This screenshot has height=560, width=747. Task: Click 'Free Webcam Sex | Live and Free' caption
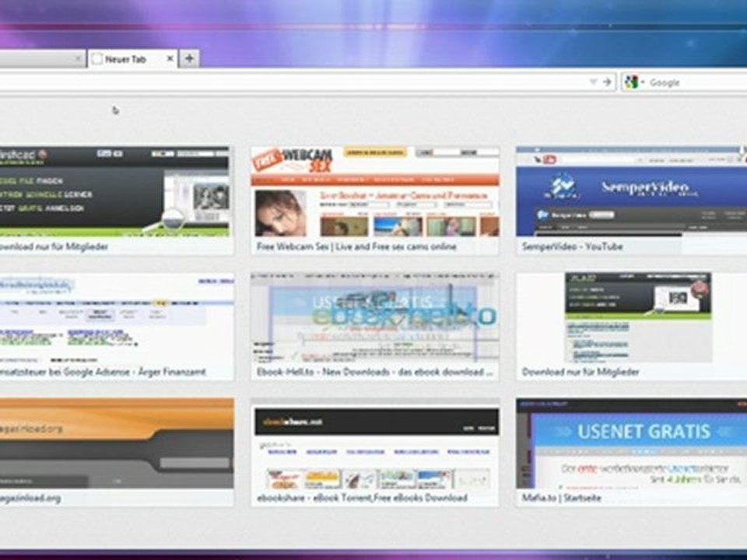(356, 247)
